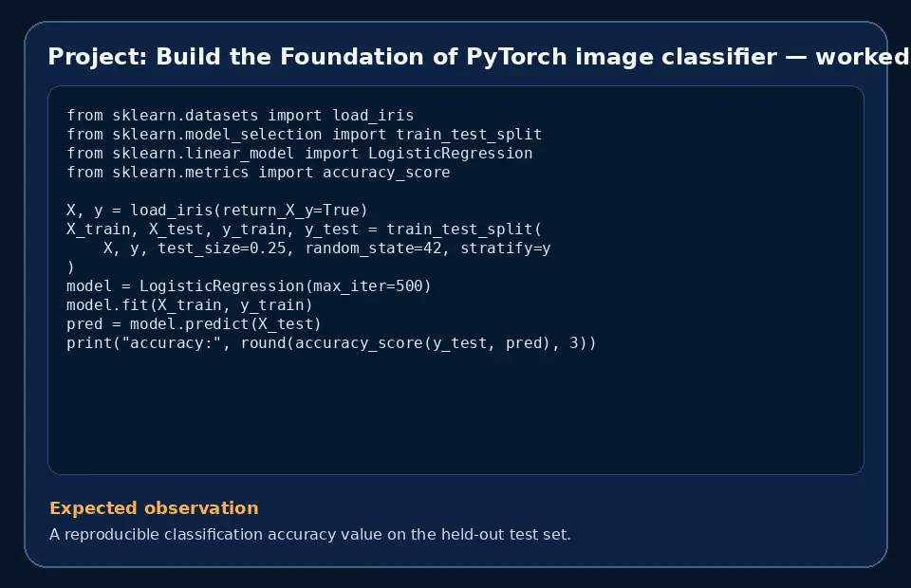Click the accuracy_score import line
The width and height of the screenshot is (911, 588).
tap(258, 173)
